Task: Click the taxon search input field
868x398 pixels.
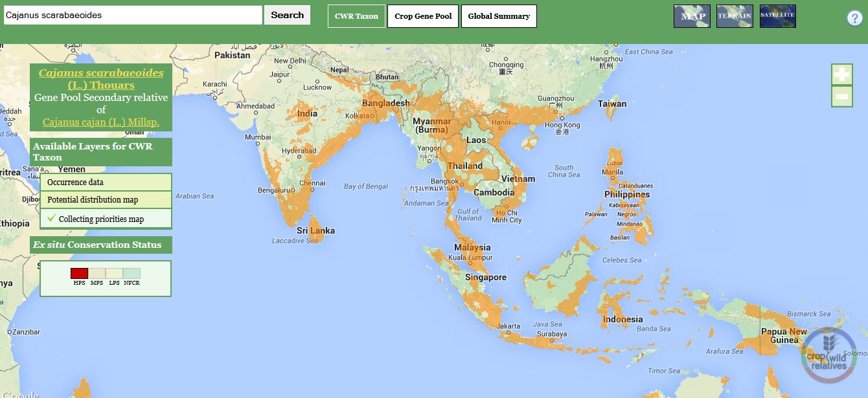Action: [x=133, y=15]
